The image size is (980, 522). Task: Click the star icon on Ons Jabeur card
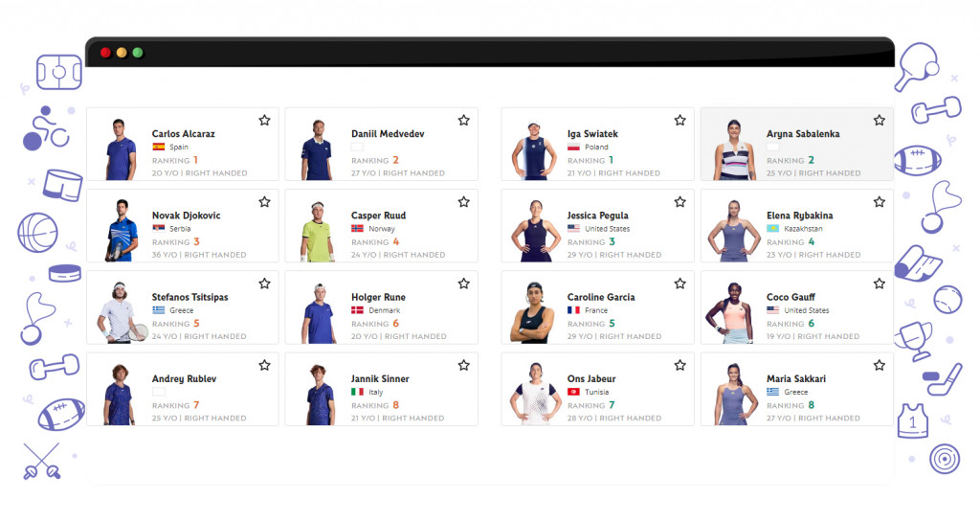[679, 365]
